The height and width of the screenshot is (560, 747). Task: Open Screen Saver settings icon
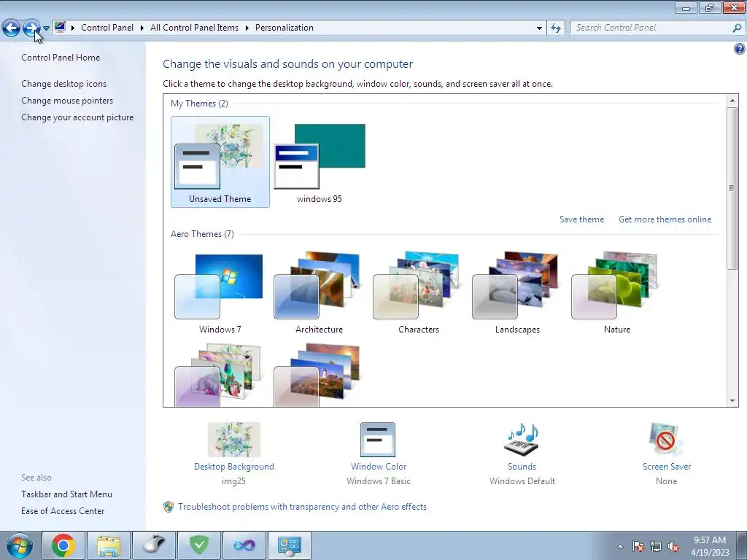666,440
